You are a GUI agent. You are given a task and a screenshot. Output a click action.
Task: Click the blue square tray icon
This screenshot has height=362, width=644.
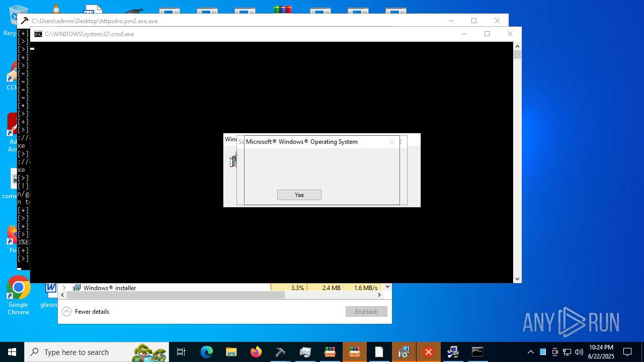[543, 352]
